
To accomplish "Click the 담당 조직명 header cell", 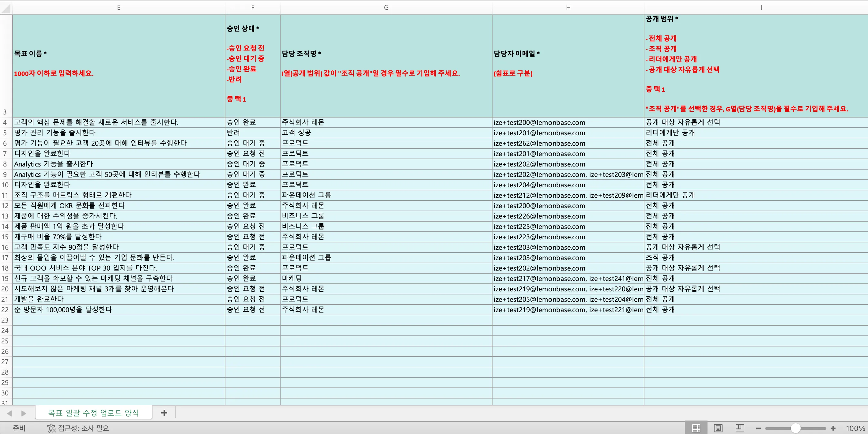I will [386, 66].
